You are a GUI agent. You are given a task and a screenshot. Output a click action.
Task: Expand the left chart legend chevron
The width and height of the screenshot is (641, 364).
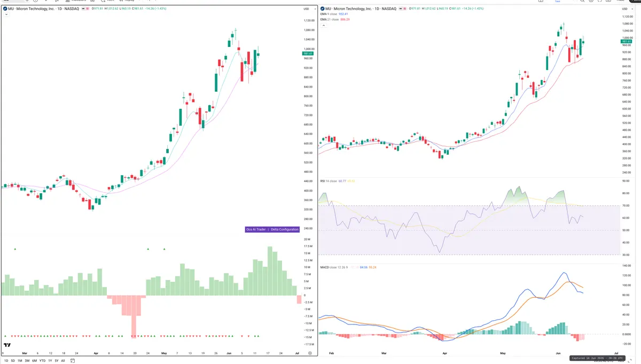pos(5,14)
